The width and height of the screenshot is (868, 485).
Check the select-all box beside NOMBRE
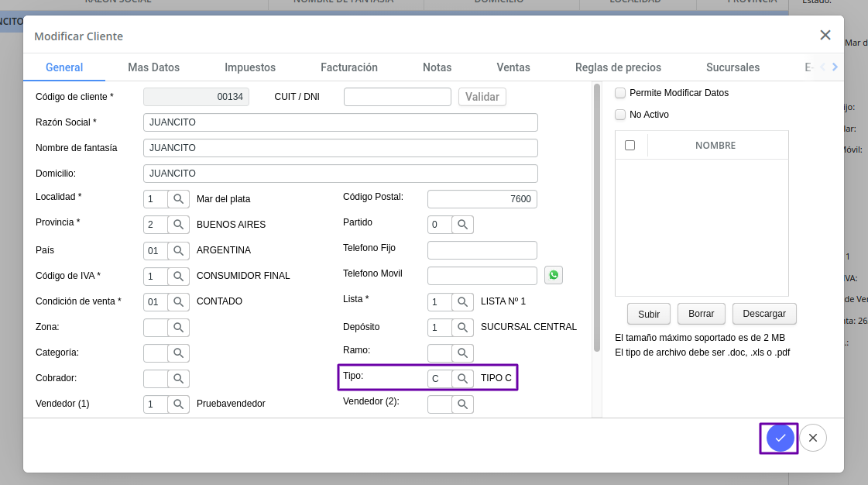click(630, 145)
